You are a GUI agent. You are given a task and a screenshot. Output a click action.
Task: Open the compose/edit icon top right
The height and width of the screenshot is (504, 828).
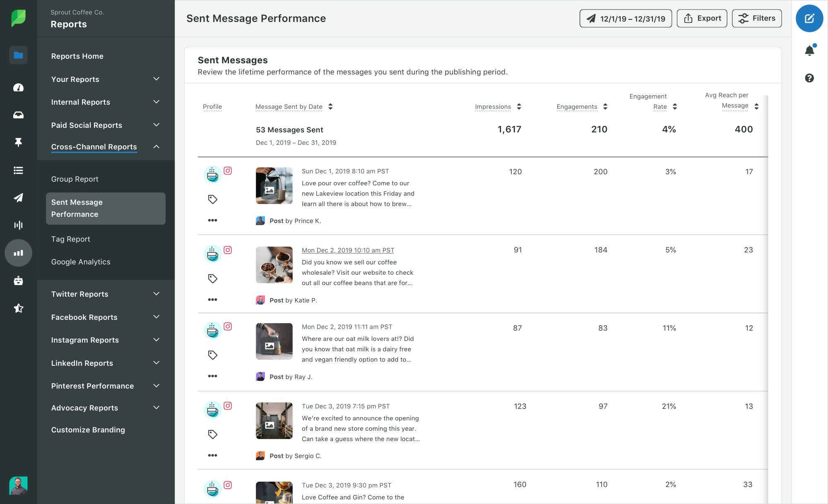810,18
